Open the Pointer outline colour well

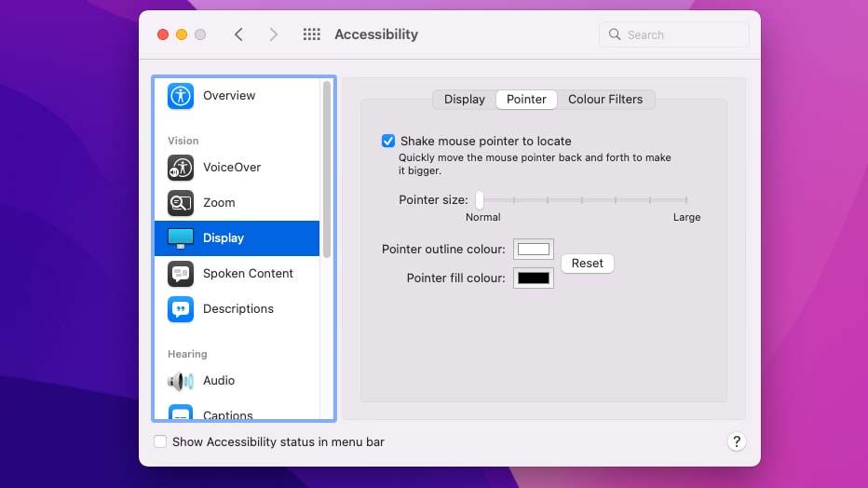tap(533, 249)
